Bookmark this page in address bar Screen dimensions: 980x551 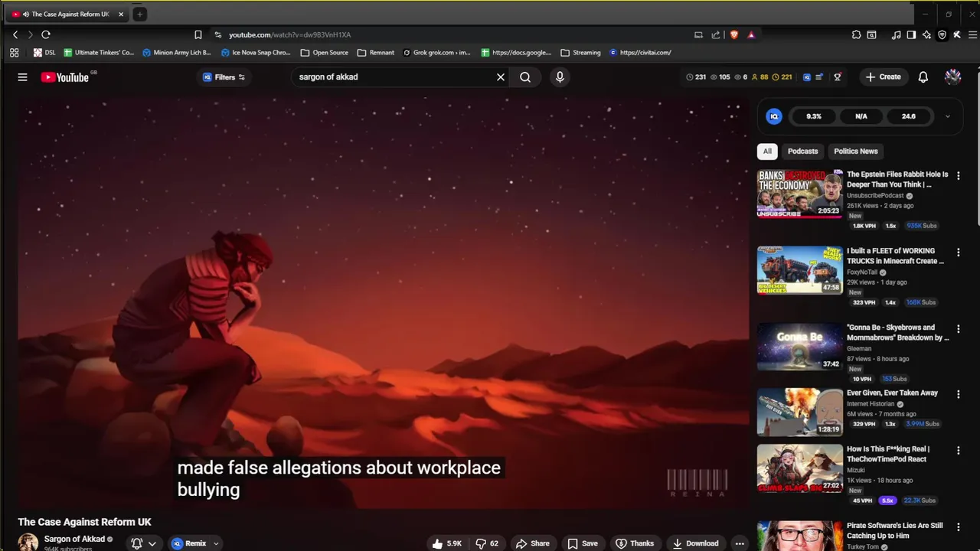pyautogui.click(x=198, y=34)
